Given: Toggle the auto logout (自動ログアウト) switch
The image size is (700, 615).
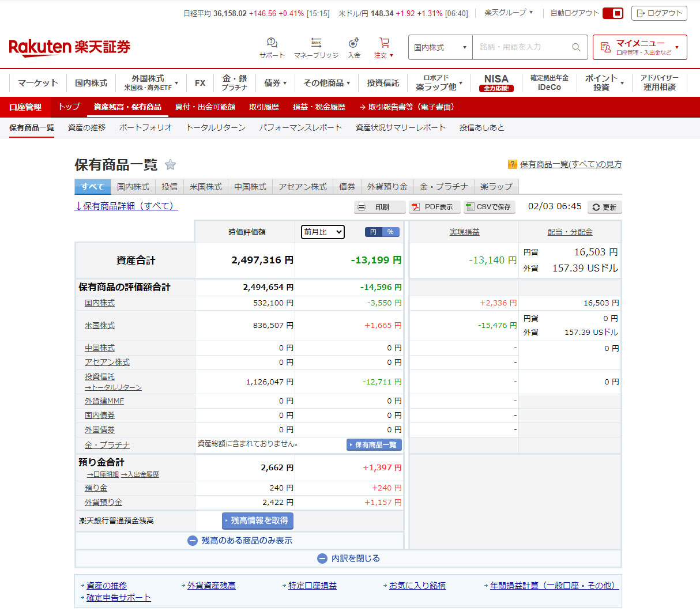Looking at the screenshot, I should pyautogui.click(x=612, y=13).
